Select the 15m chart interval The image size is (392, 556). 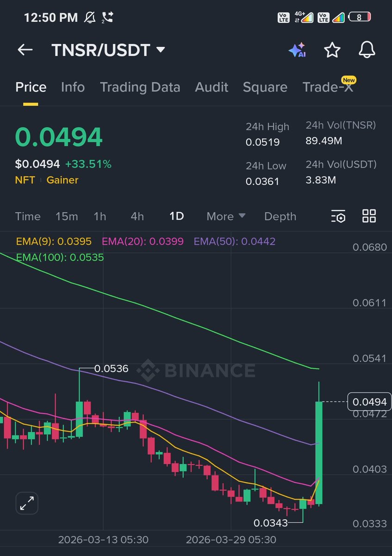[x=66, y=216]
